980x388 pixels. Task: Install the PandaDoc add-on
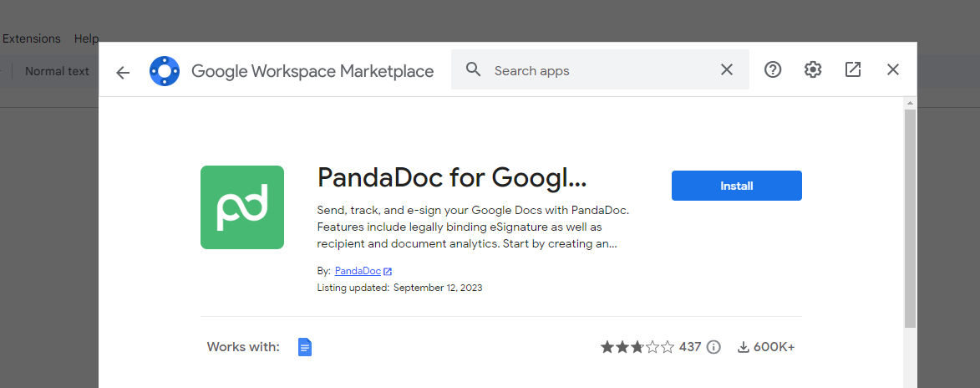point(736,186)
